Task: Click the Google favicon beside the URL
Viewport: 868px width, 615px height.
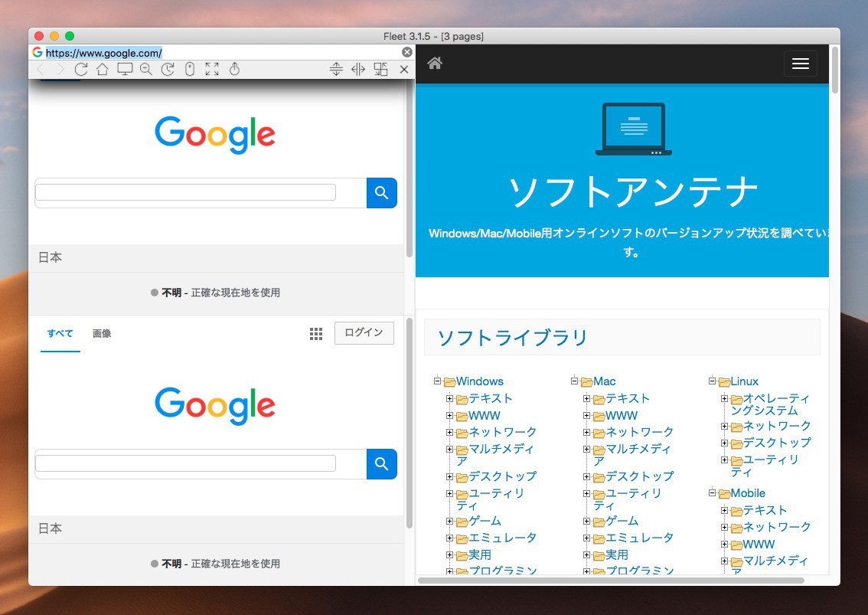Action: pyautogui.click(x=37, y=52)
